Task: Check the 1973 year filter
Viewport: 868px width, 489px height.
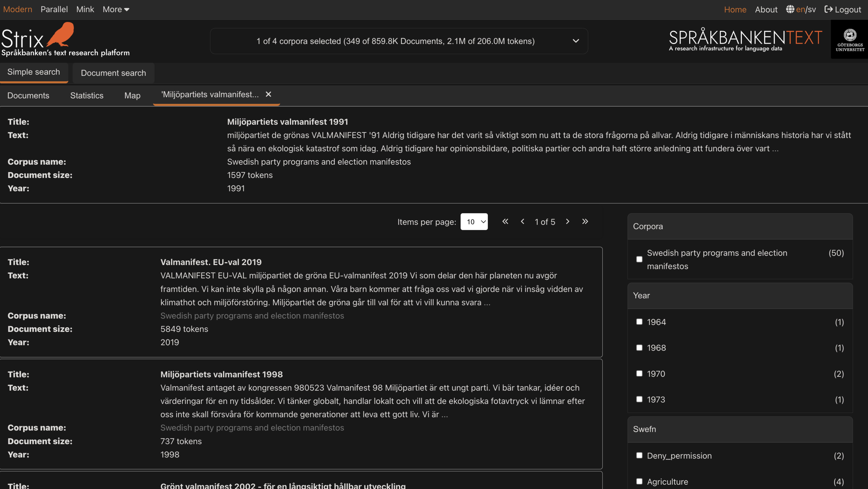Action: coord(639,399)
